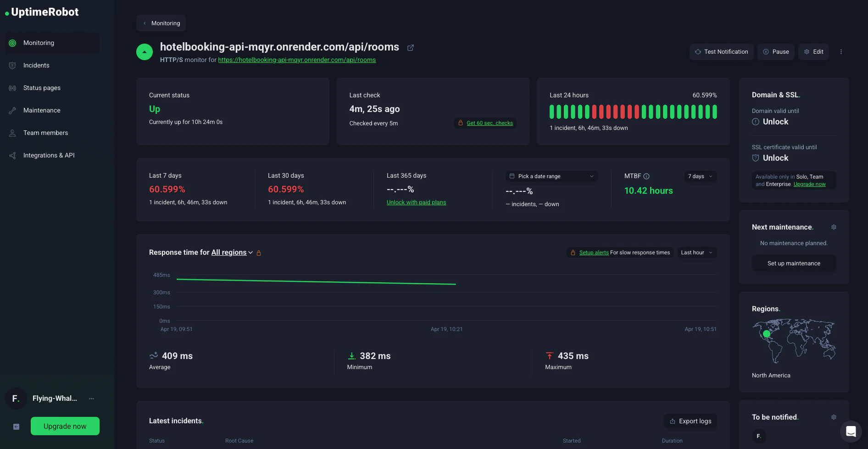
Task: Open monitor URL in new tab icon
Action: click(x=411, y=48)
